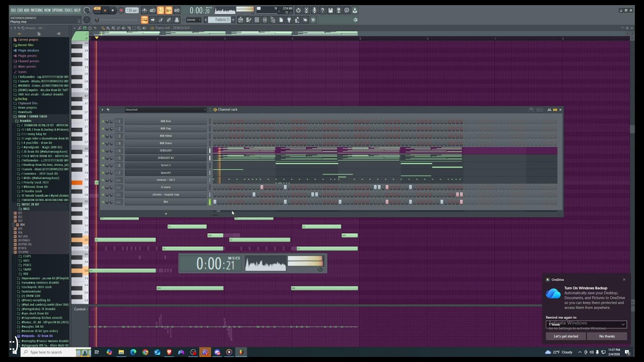This screenshot has height=362, width=644.
Task: Open the OPTIONS menu
Action: pos(58,10)
